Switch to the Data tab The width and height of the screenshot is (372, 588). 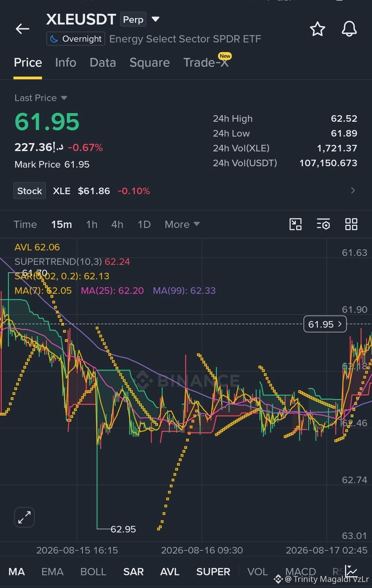103,62
